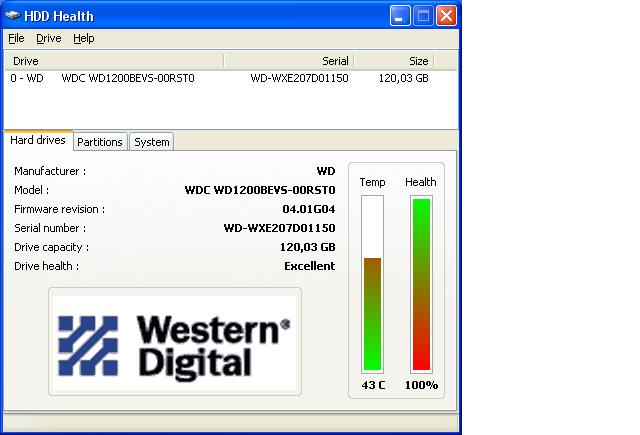Viewport: 640px width, 435px height.
Task: Open the Drive menu
Action: (49, 38)
